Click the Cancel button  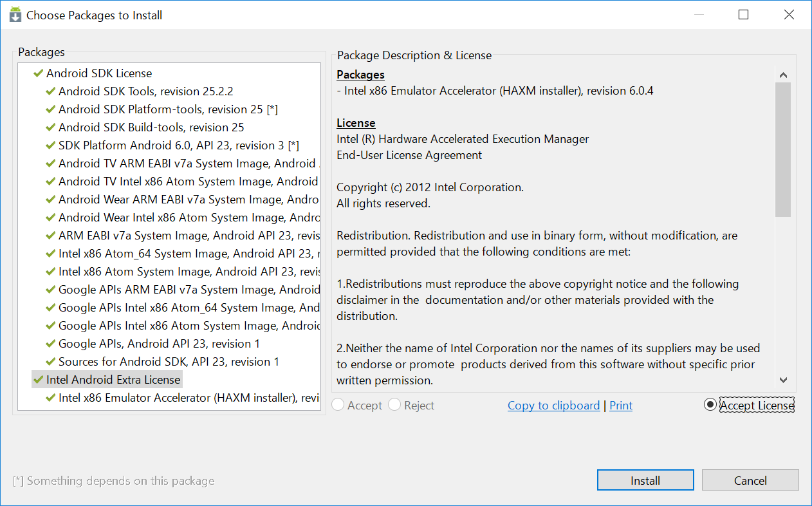click(x=750, y=480)
